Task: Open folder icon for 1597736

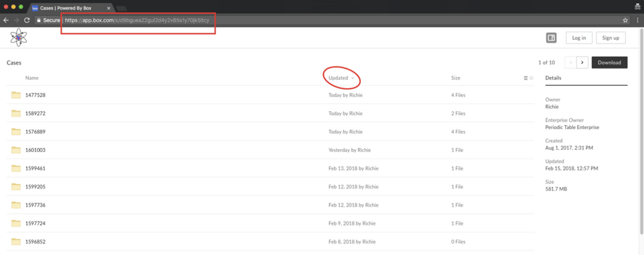Action: tap(16, 205)
